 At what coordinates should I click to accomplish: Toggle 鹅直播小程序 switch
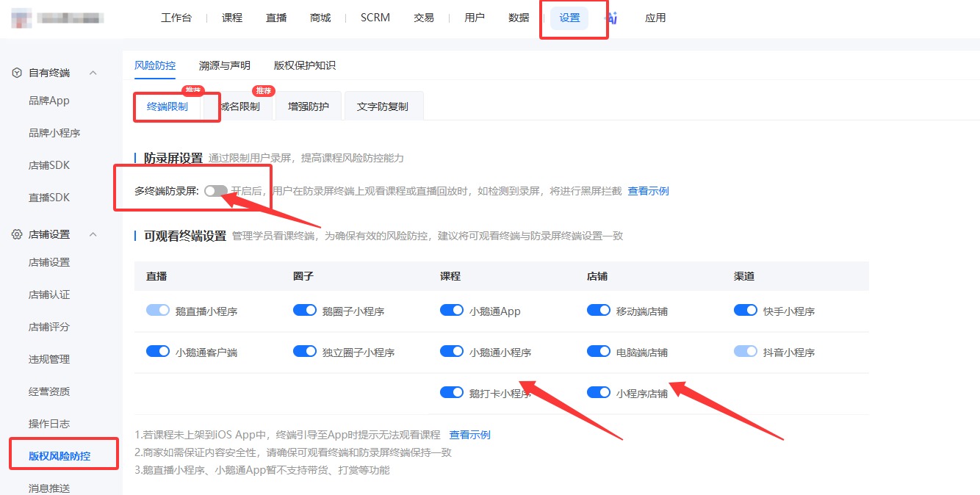click(x=158, y=311)
